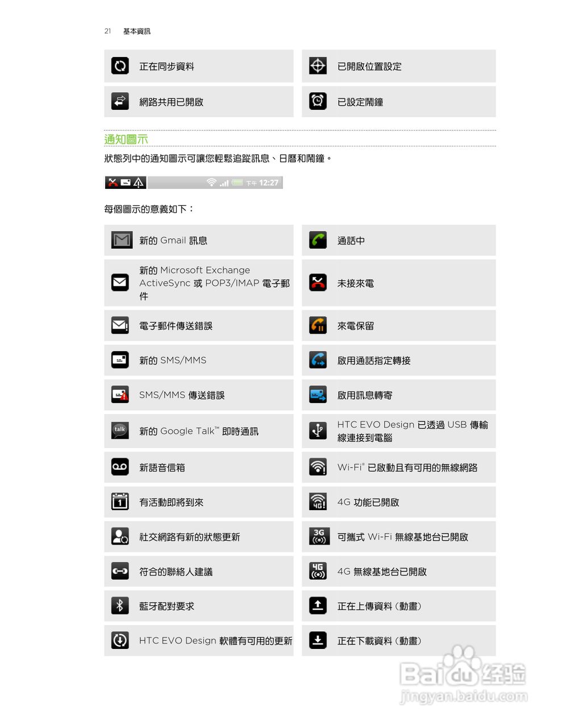Click the call on hold icon
This screenshot has width=562, height=728.
click(x=318, y=325)
